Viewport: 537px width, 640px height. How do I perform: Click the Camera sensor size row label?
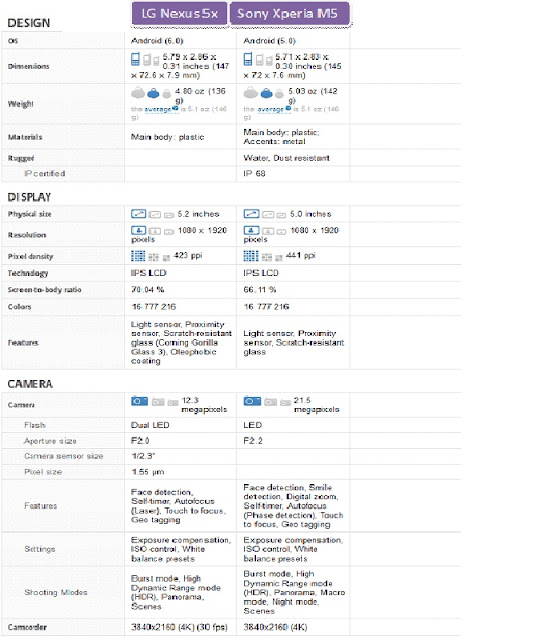(x=64, y=456)
